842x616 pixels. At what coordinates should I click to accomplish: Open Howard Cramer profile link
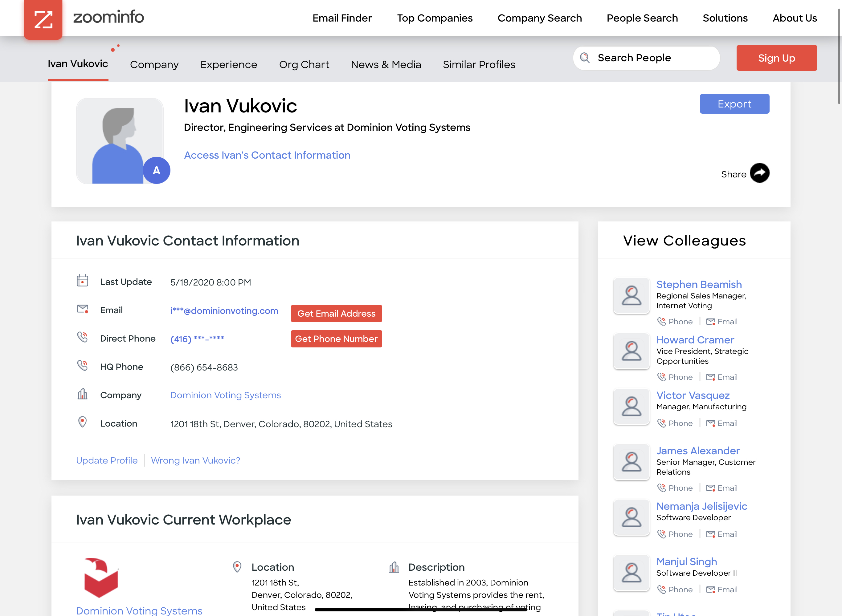[x=695, y=340]
